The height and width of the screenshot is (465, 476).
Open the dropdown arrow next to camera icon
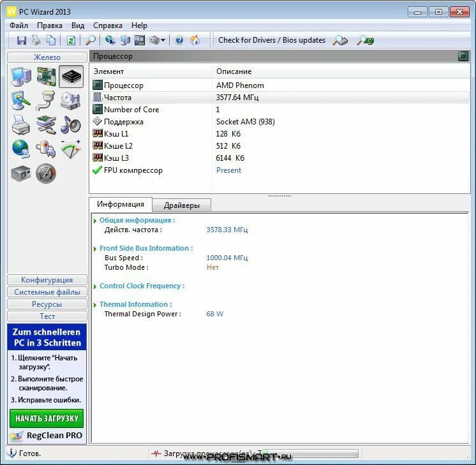click(x=163, y=40)
